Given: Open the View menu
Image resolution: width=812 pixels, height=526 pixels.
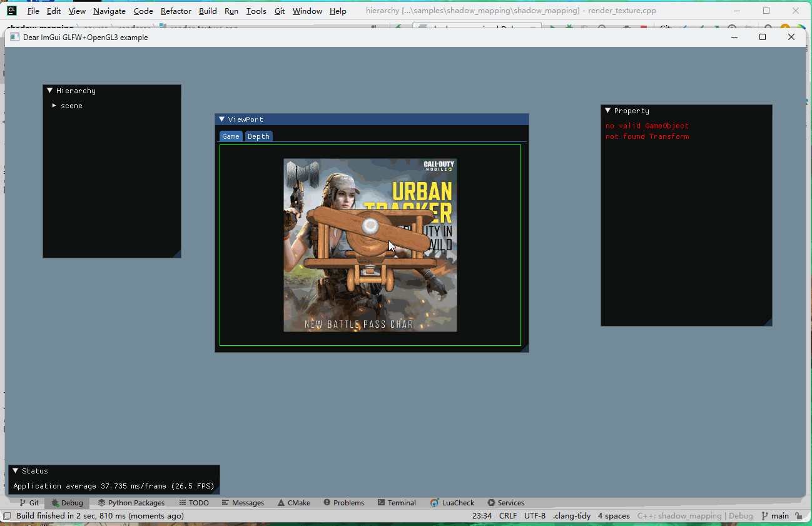Looking at the screenshot, I should tap(77, 11).
